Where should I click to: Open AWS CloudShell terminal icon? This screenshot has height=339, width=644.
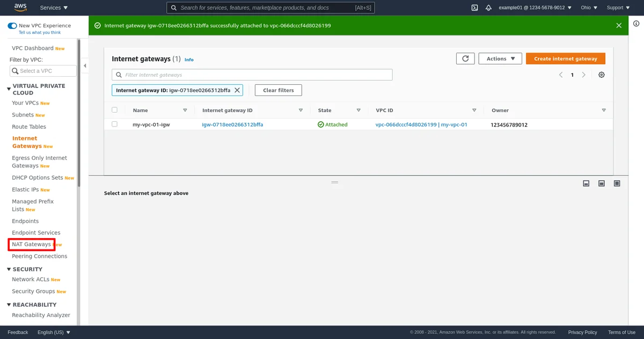click(474, 8)
